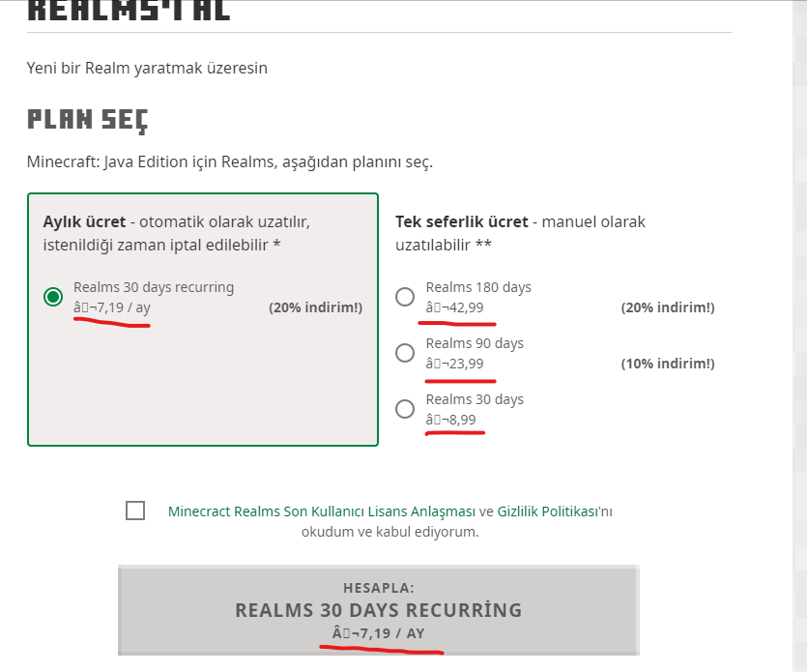The image size is (807, 672).
Task: Open the Minecraft Realms Son Kullanıcı Lisans Anlaşması link
Action: tap(322, 511)
